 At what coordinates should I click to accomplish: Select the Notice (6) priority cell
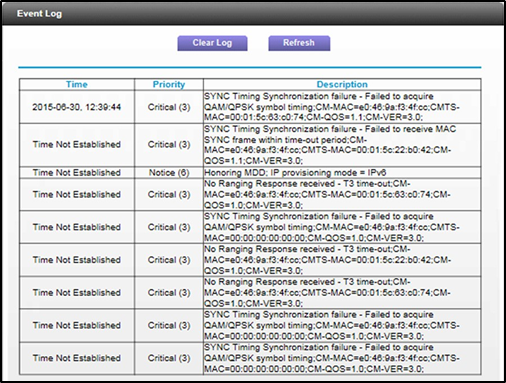click(x=169, y=173)
